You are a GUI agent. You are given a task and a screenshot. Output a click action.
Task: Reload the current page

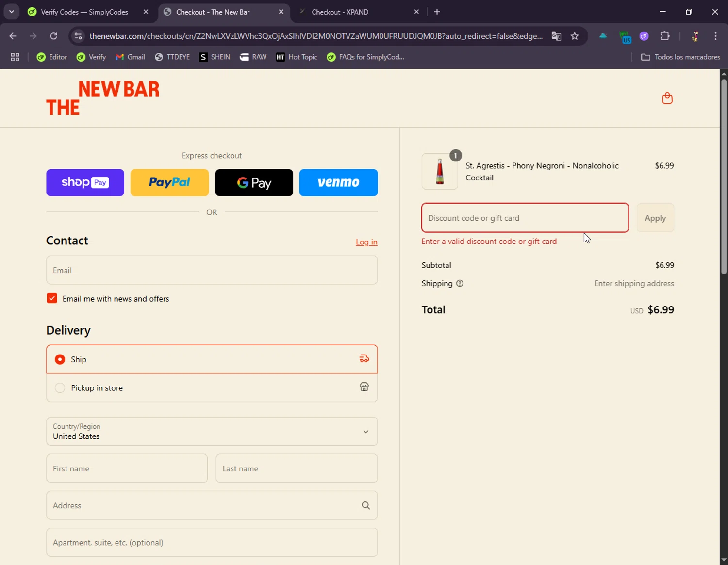pos(54,36)
